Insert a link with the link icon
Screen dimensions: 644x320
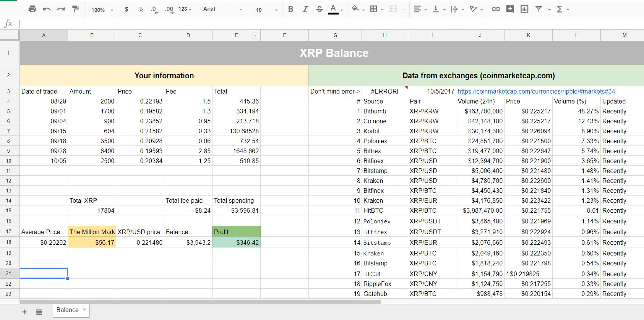pos(496,9)
